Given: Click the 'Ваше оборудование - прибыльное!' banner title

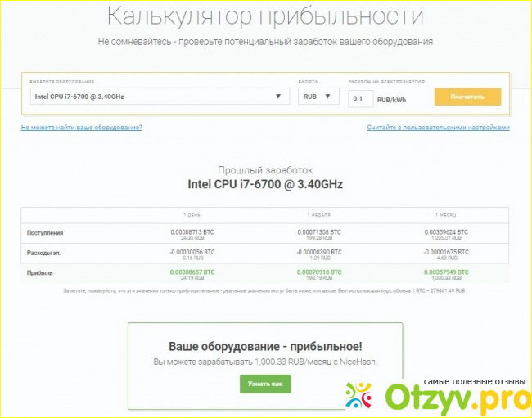Looking at the screenshot, I should (265, 346).
